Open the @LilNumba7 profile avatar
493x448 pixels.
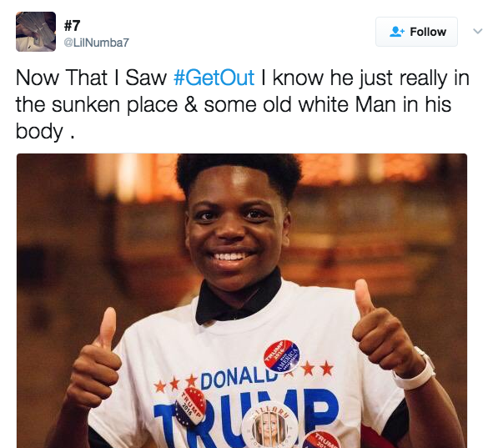(36, 32)
